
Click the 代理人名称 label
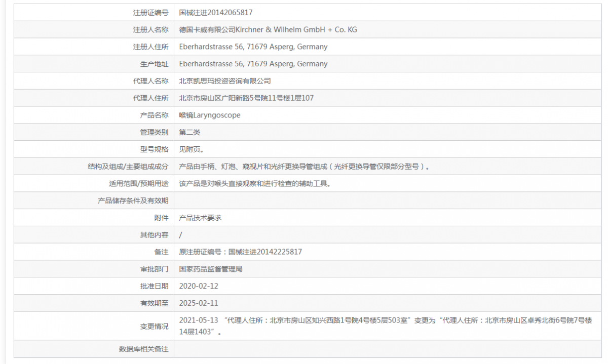(x=151, y=81)
